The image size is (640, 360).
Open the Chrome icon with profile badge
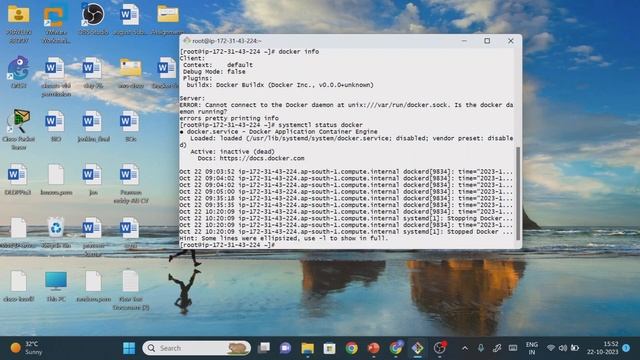(396, 348)
